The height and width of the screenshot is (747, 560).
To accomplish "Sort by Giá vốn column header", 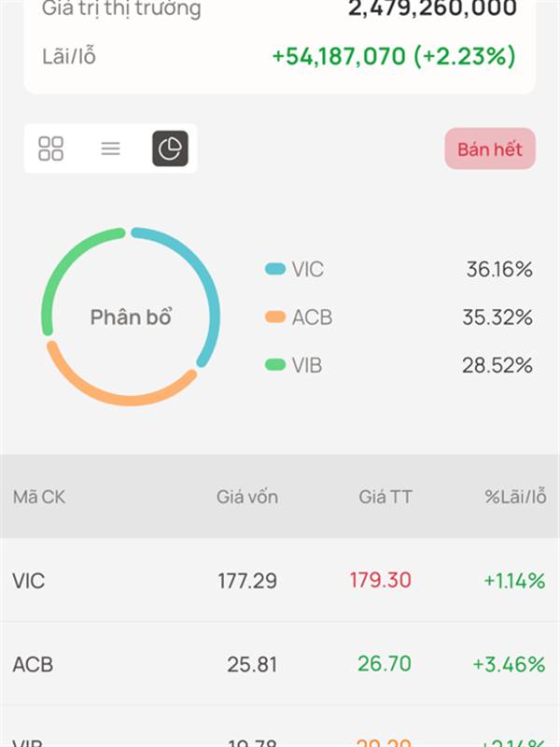I will 247,497.
